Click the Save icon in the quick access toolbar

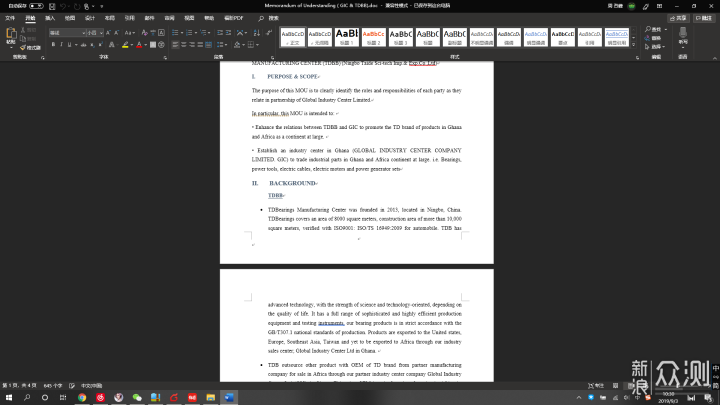coord(52,6)
